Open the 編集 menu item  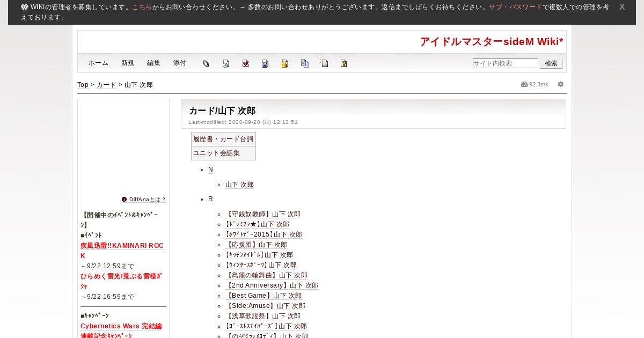pyautogui.click(x=153, y=63)
